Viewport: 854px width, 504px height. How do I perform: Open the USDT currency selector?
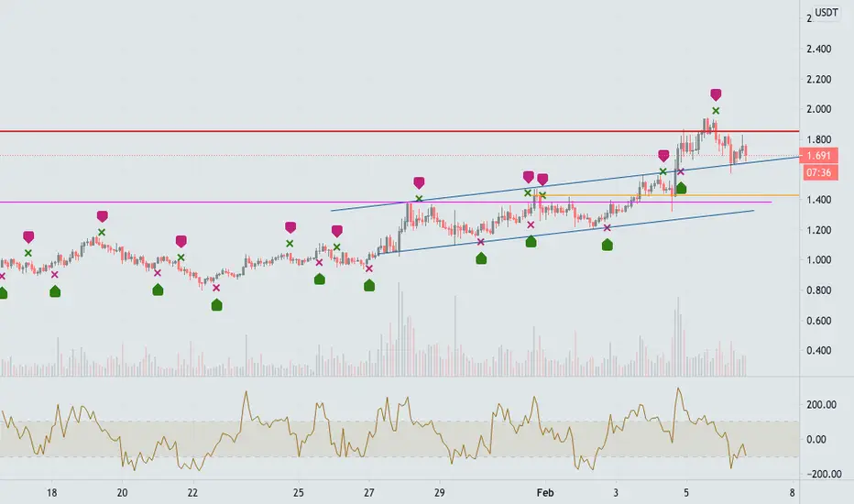[826, 13]
